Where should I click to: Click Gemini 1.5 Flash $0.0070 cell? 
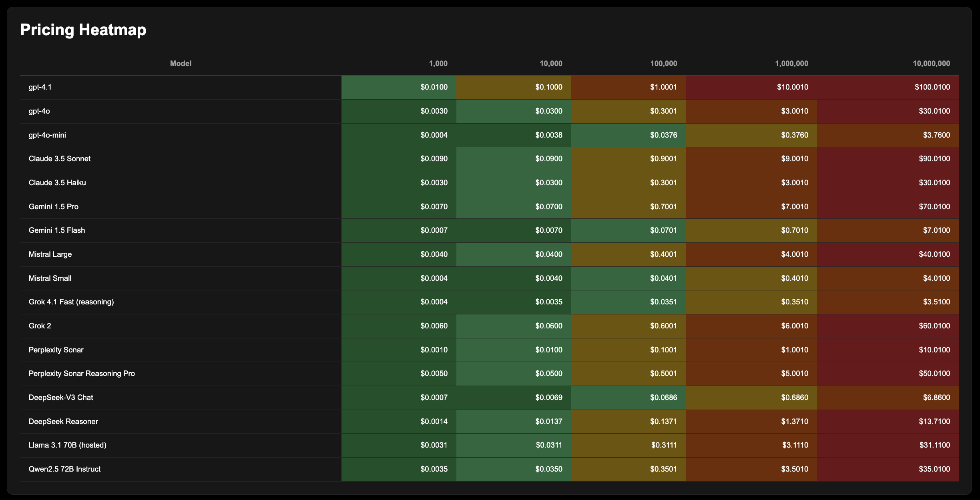(548, 230)
